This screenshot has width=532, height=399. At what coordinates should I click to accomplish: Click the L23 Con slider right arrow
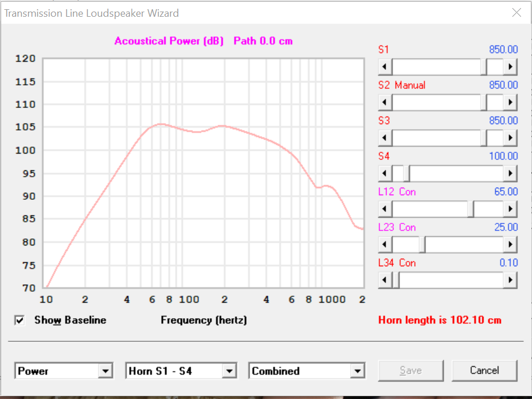[510, 245]
